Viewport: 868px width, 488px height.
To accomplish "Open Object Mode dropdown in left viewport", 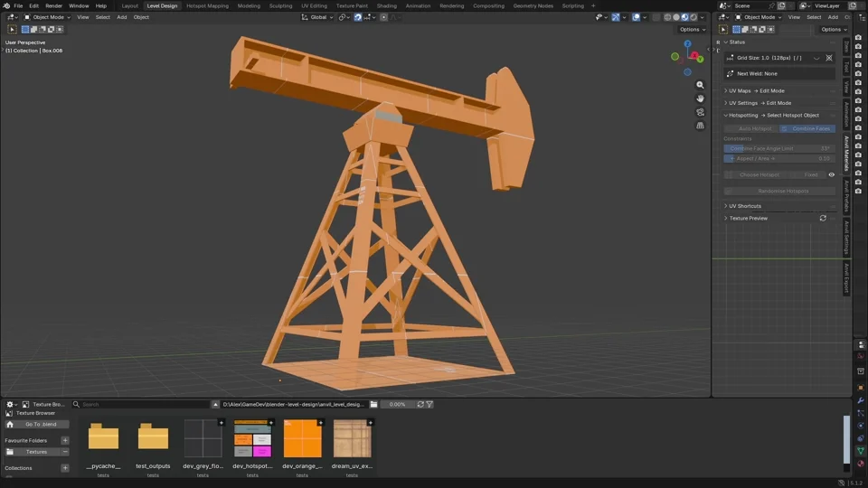I will point(47,17).
